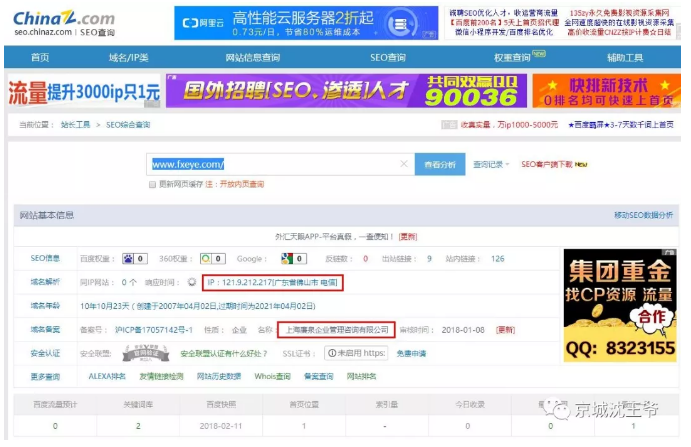This screenshot has width=691, height=447.
Task: Click the 开放内页查询 link
Action: click(241, 184)
